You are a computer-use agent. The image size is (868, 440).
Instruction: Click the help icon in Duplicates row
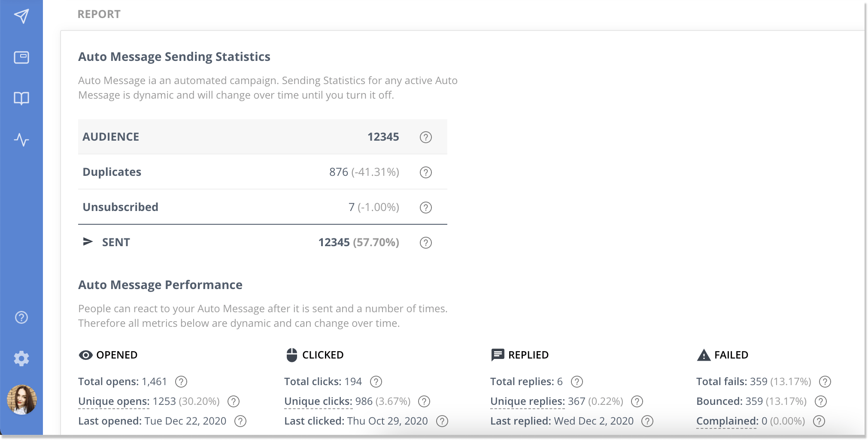pos(425,172)
